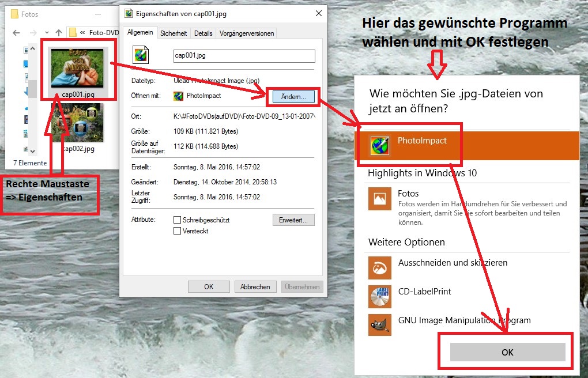Click the folder icon in the Explorer address bar
Screen dimensions: 588x378
[x=73, y=33]
